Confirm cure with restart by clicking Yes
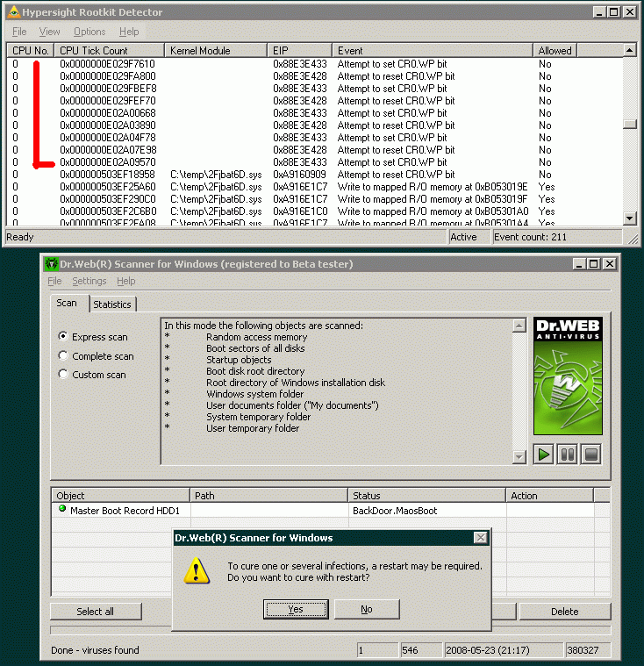Screen dimensions: 644x666 pos(296,609)
